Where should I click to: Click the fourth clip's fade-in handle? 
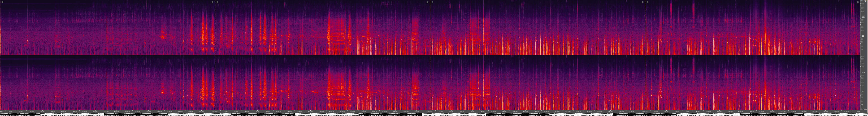click(x=648, y=2)
